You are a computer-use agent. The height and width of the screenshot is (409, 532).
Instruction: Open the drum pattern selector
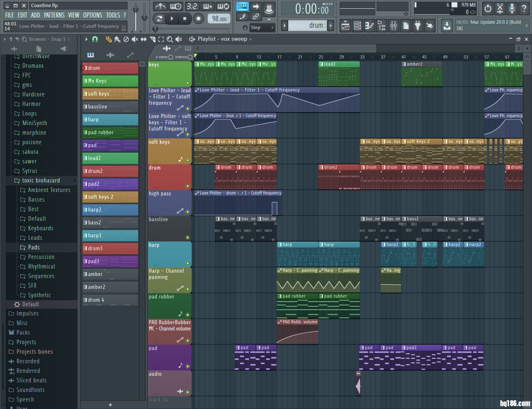pos(308,26)
